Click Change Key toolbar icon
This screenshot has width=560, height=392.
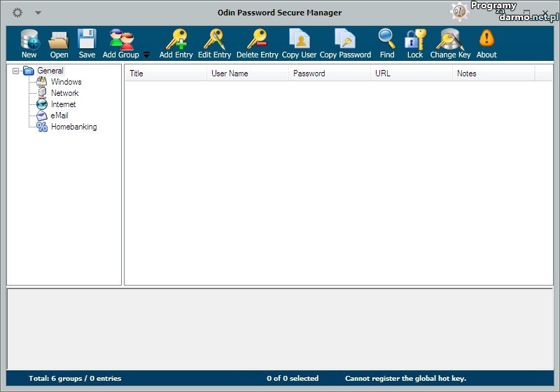coord(450,41)
